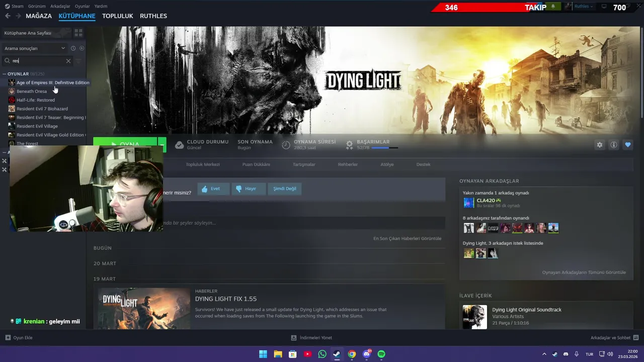Click the YouTube taskbar icon
Image resolution: width=644 pixels, height=362 pixels.
point(307,354)
